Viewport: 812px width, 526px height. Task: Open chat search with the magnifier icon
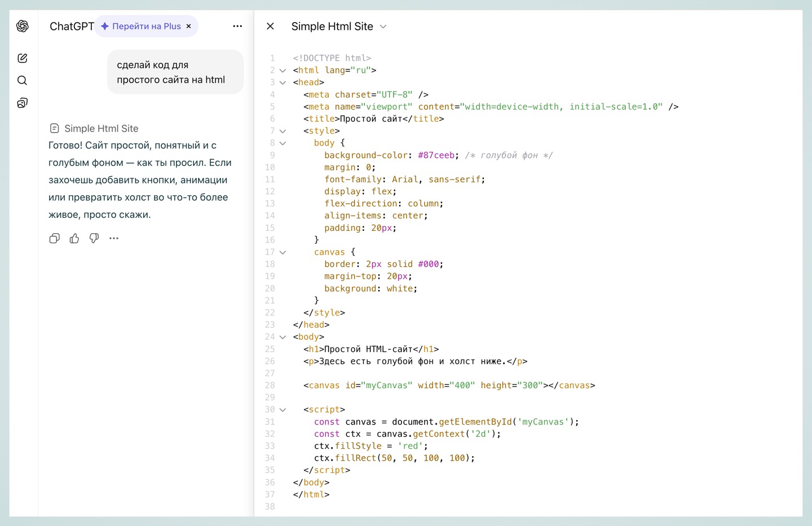(x=23, y=80)
